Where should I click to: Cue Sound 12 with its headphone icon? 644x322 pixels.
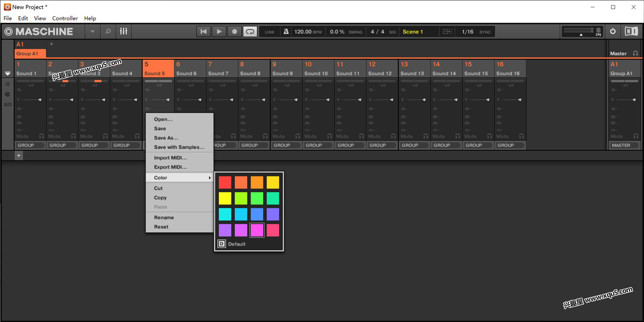[x=393, y=136]
